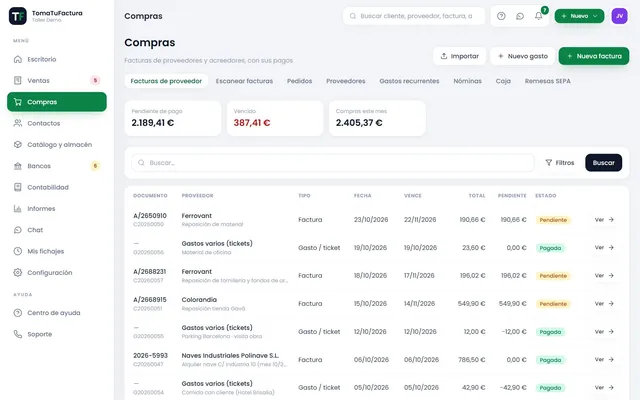Select the Proveedores tab
Screen dimensions: 640x400
pos(345,81)
